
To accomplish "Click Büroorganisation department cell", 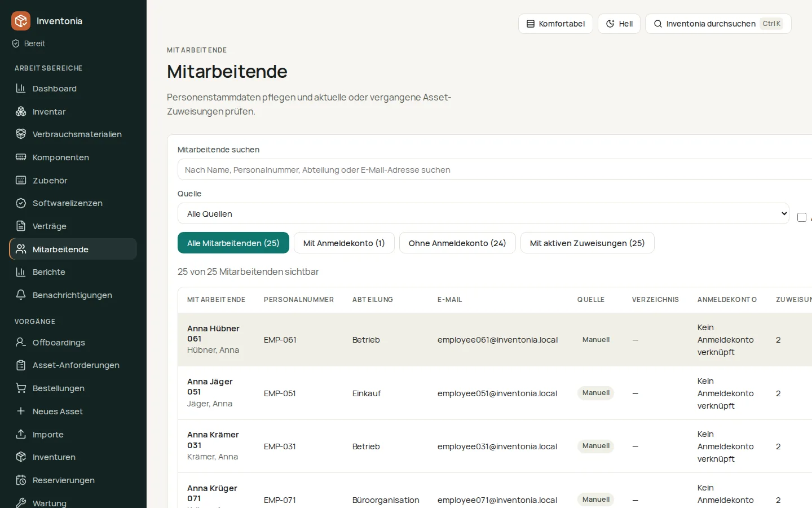I will pyautogui.click(x=386, y=500).
